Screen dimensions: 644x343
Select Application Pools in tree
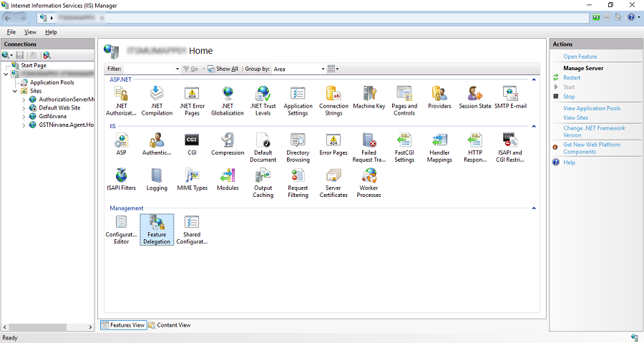point(52,82)
